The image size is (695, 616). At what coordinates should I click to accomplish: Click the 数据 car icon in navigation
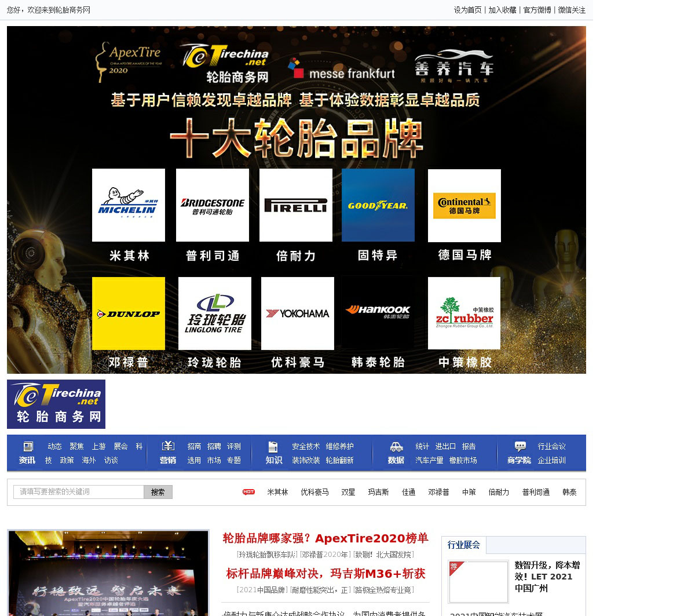pyautogui.click(x=396, y=447)
